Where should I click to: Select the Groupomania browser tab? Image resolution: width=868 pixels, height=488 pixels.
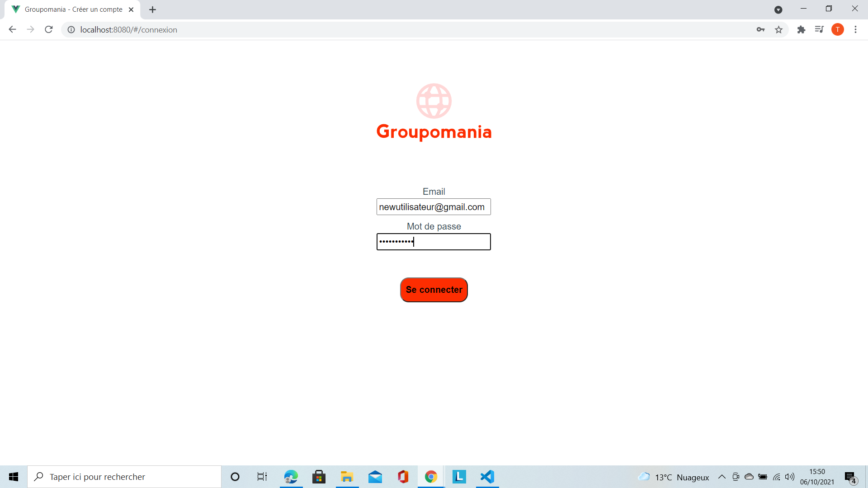(x=72, y=9)
